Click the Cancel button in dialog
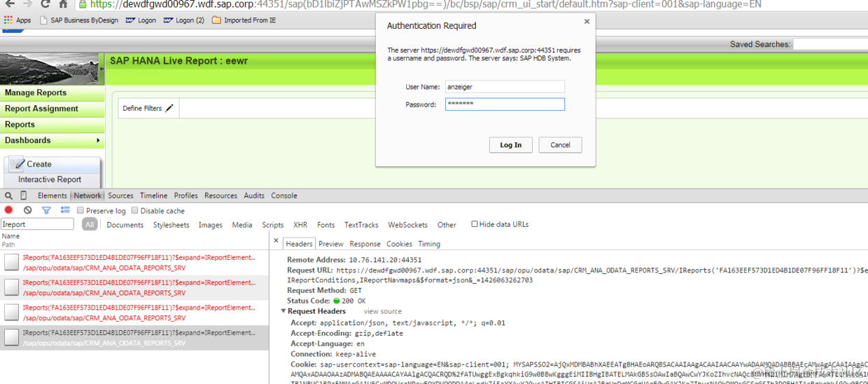This screenshot has height=384, width=868. tap(561, 145)
